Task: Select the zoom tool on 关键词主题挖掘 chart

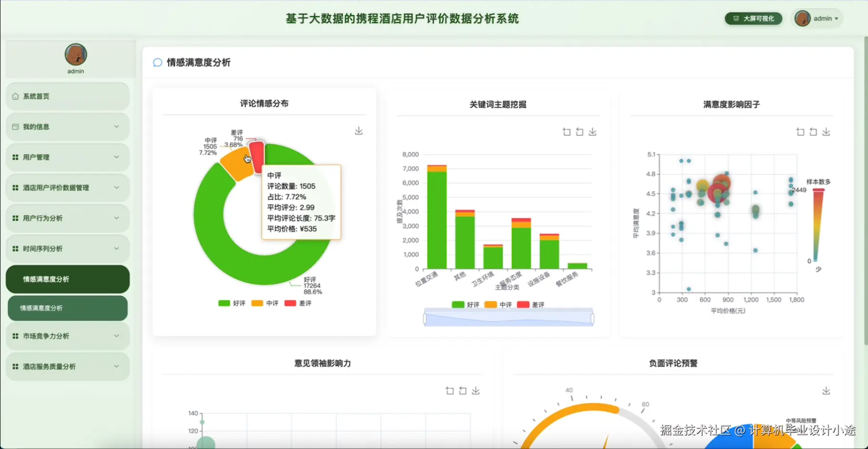Action: [x=567, y=132]
